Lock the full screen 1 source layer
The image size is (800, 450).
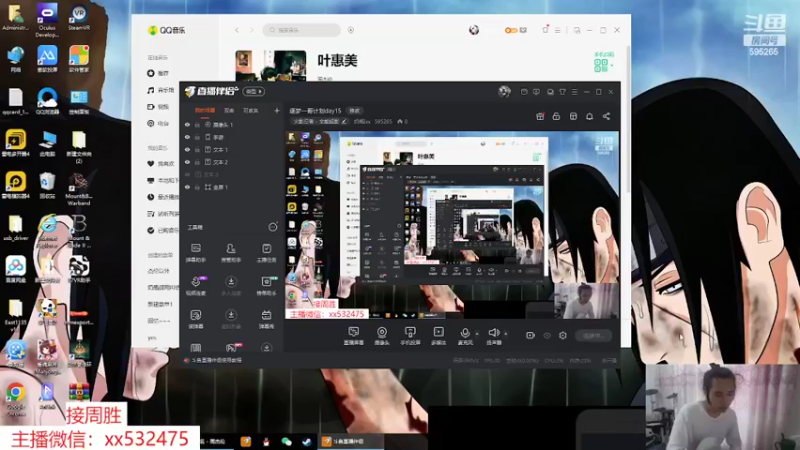(197, 187)
